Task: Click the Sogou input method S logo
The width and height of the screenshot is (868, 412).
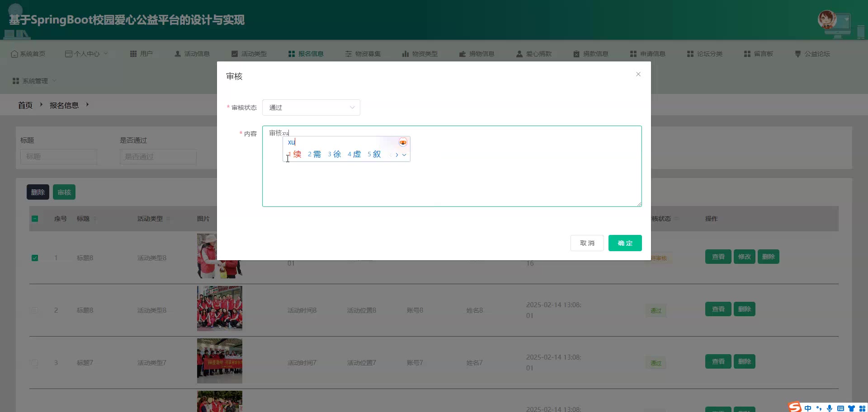Action: click(795, 407)
